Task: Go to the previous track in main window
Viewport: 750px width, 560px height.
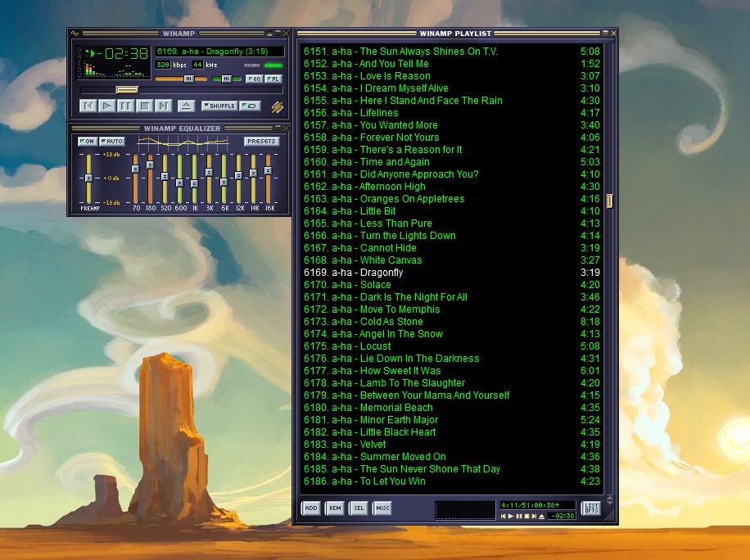Action: click(88, 106)
